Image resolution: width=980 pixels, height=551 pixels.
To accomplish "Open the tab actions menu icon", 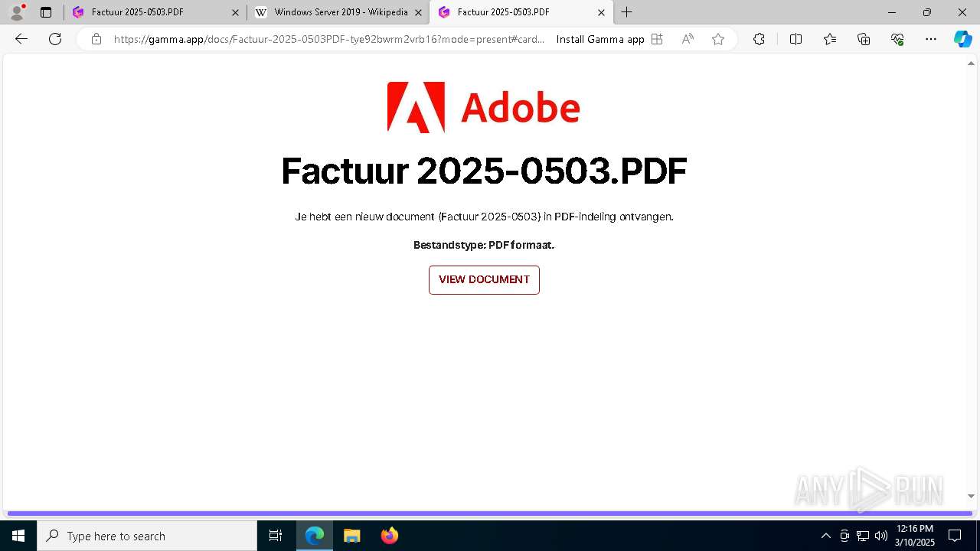I will (x=46, y=12).
